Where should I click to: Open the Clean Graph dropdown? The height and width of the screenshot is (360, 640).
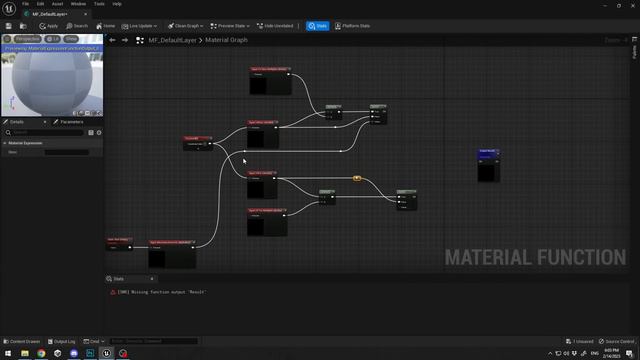[x=185, y=26]
